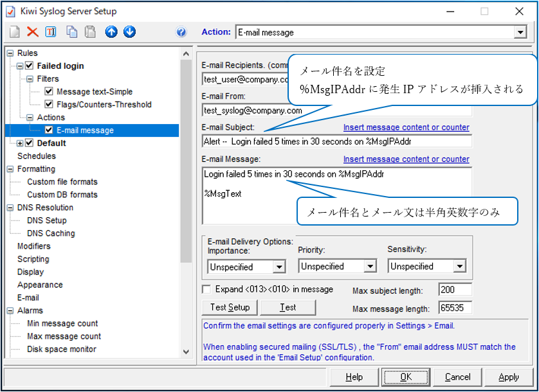Click the Apply button
This screenshot has width=539, height=392.
pos(509,377)
